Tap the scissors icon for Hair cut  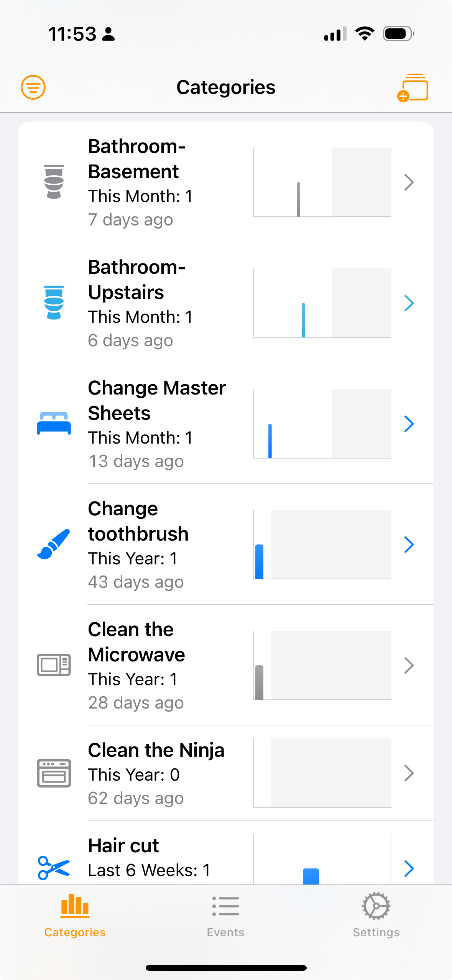(x=54, y=867)
